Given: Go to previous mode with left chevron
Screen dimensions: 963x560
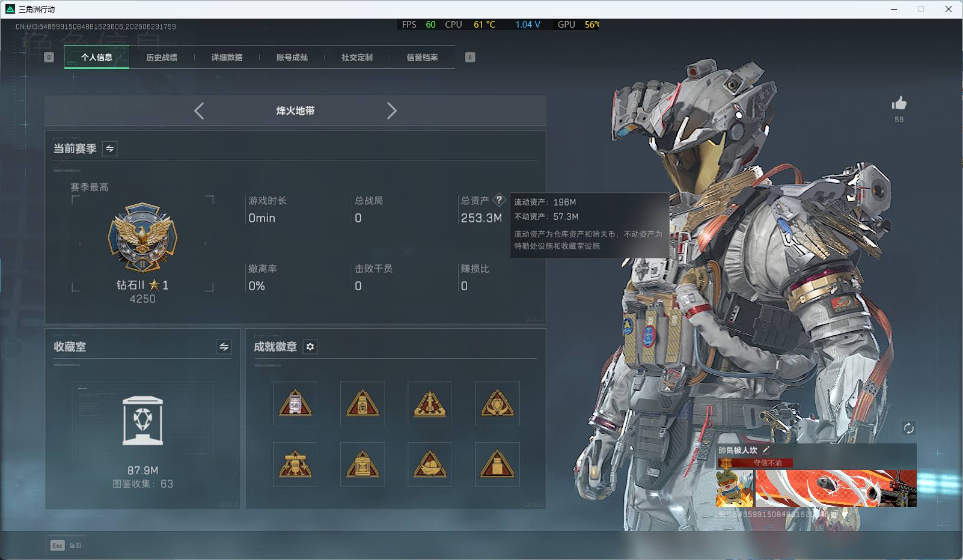Looking at the screenshot, I should pyautogui.click(x=199, y=111).
